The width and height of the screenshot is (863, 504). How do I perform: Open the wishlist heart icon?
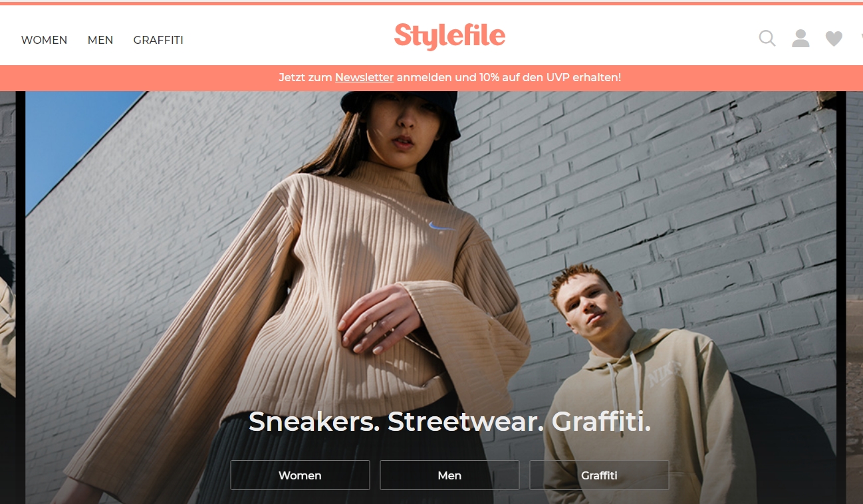pyautogui.click(x=834, y=39)
